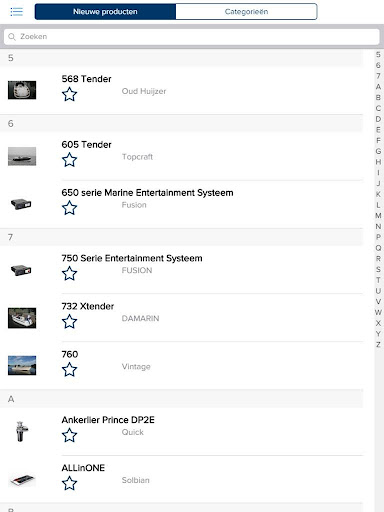
Task: Mark 732 Xtender as favorite
Action: (x=69, y=322)
